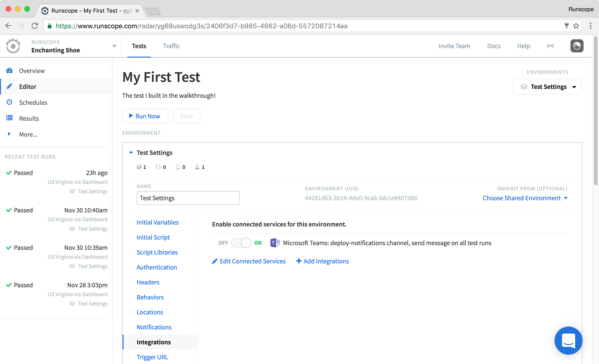The width and height of the screenshot is (599, 364).
Task: Switch to the Traffic tab
Action: [171, 46]
